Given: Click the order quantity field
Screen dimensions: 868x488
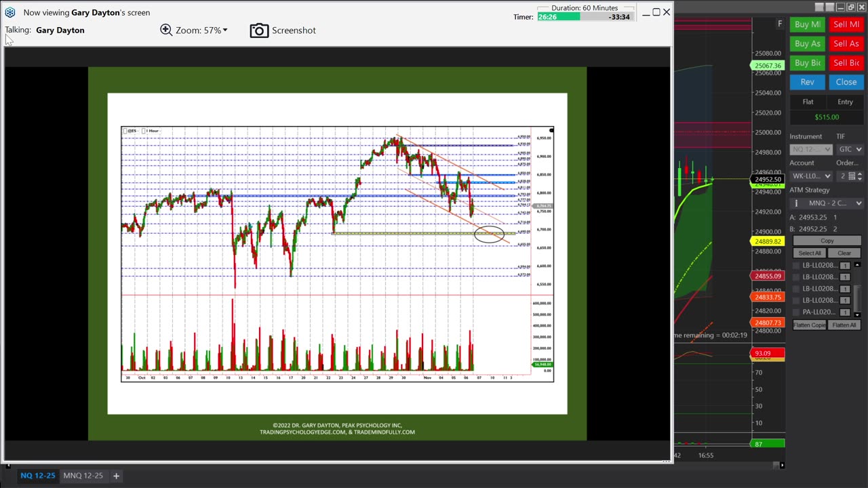Looking at the screenshot, I should pos(842,176).
